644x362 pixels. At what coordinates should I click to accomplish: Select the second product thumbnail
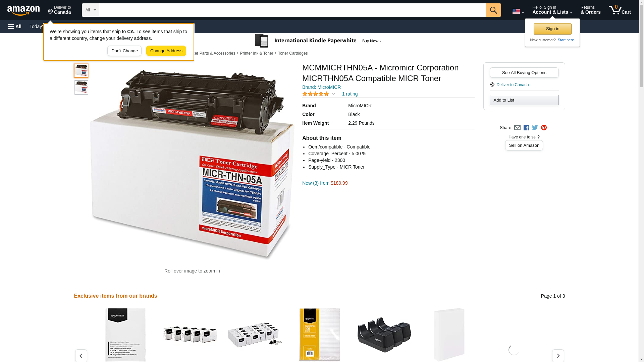(x=81, y=87)
